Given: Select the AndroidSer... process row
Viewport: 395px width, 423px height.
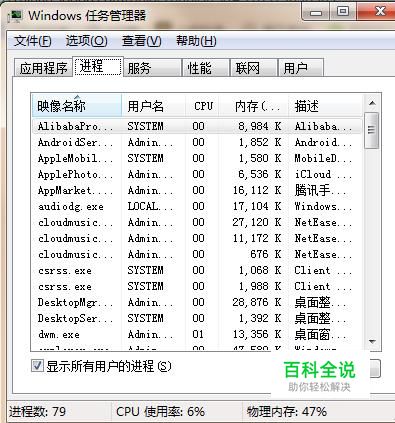Looking at the screenshot, I should click(x=197, y=142).
